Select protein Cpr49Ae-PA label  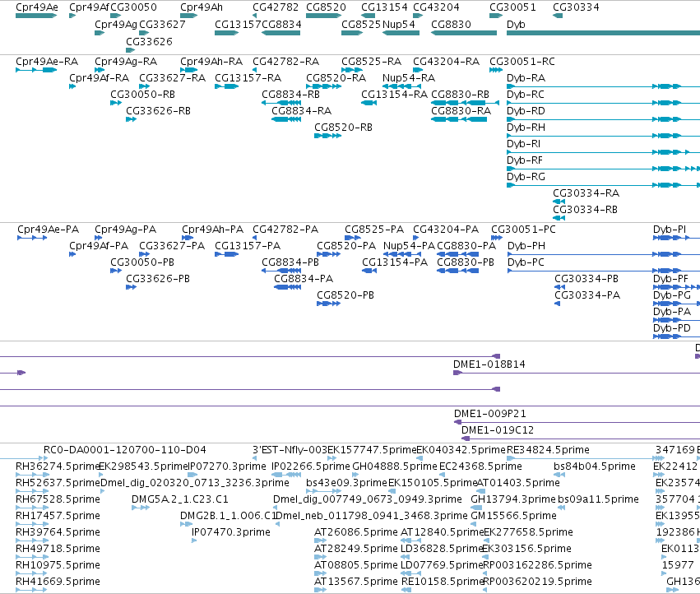[x=49, y=229]
